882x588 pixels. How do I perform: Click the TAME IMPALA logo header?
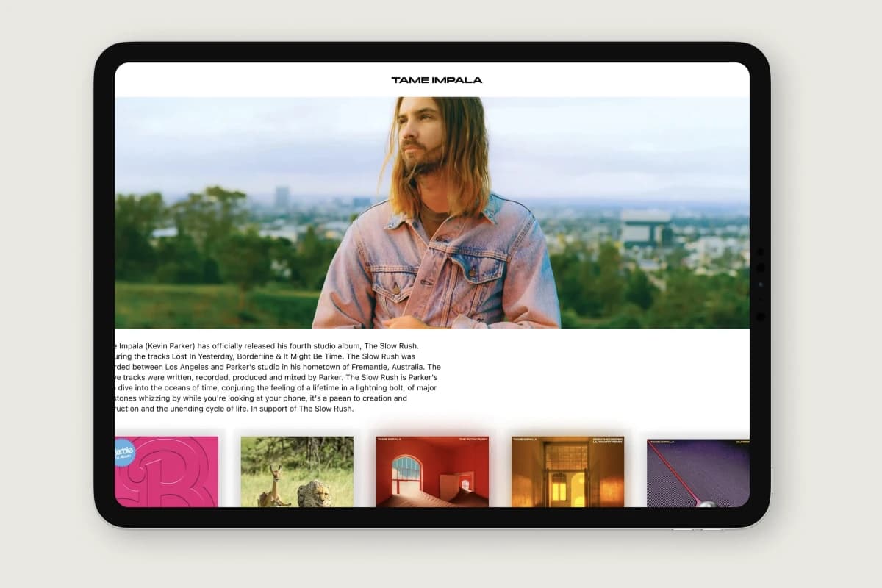point(437,80)
